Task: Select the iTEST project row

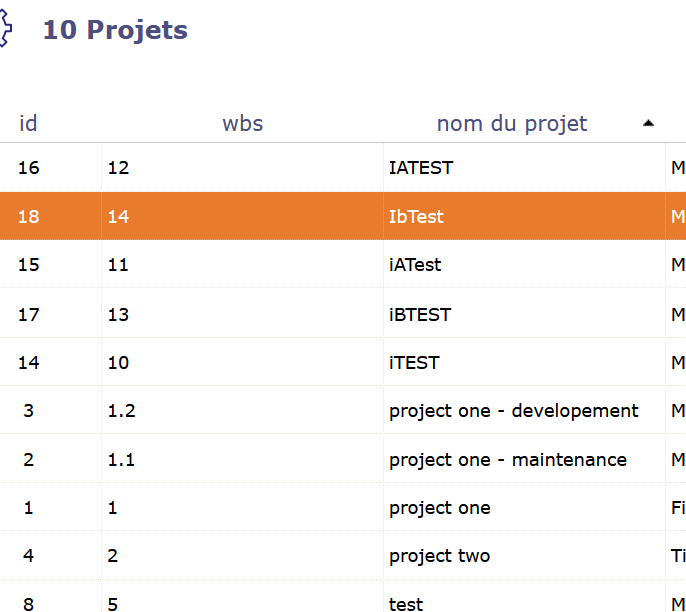Action: coord(414,363)
